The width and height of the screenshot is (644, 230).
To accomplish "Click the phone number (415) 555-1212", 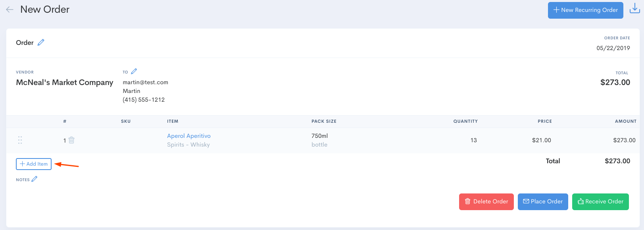I will [144, 100].
